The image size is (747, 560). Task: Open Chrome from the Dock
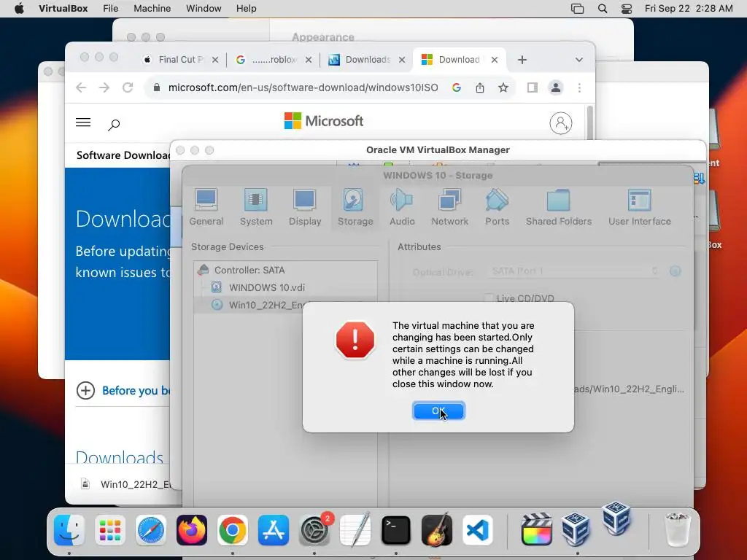pos(233,530)
